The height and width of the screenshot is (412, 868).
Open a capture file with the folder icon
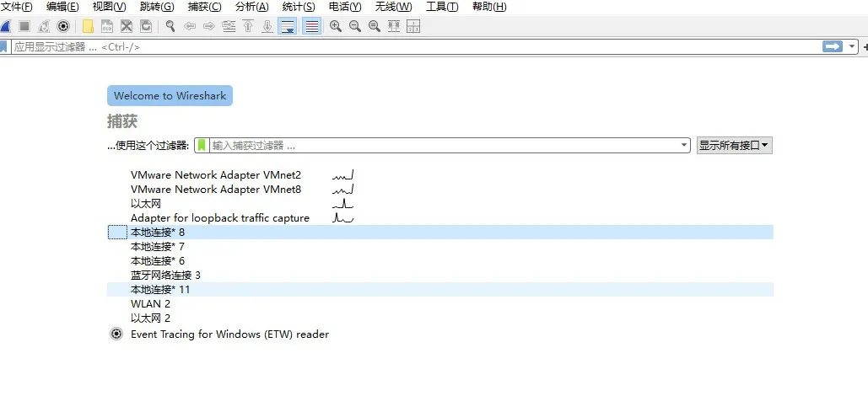click(x=88, y=26)
